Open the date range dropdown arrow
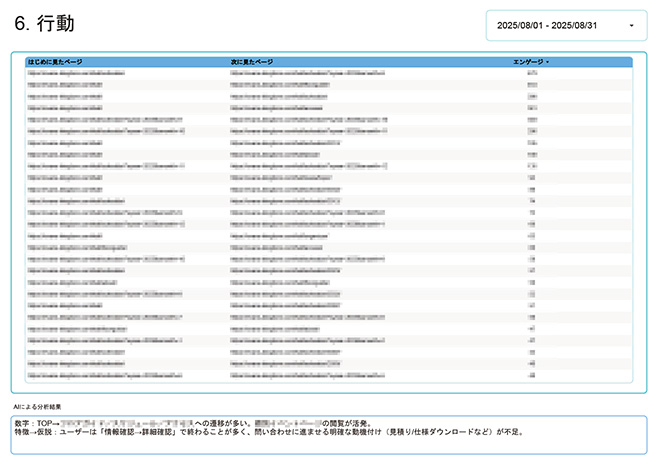 (x=631, y=25)
